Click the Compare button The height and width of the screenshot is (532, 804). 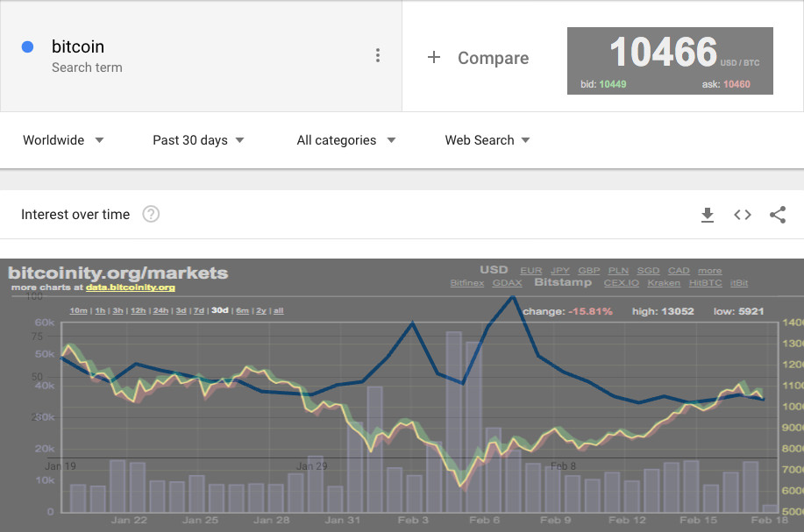tap(478, 57)
